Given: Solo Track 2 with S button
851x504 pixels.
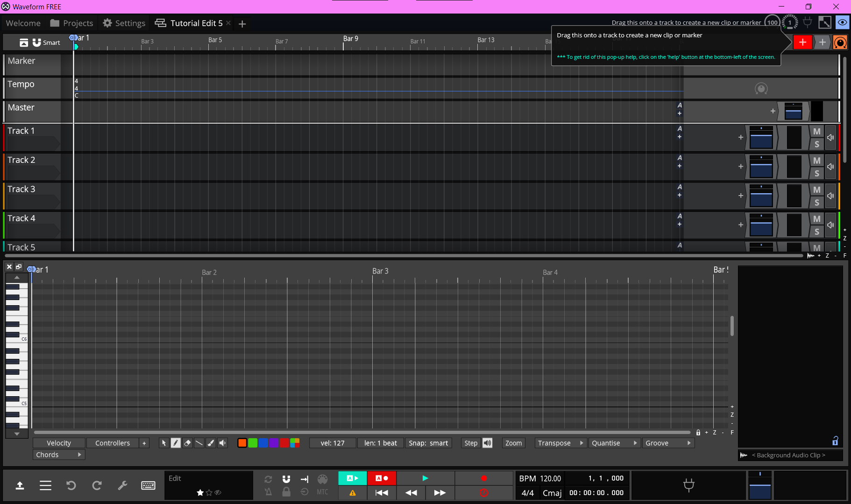Looking at the screenshot, I should pos(816,173).
